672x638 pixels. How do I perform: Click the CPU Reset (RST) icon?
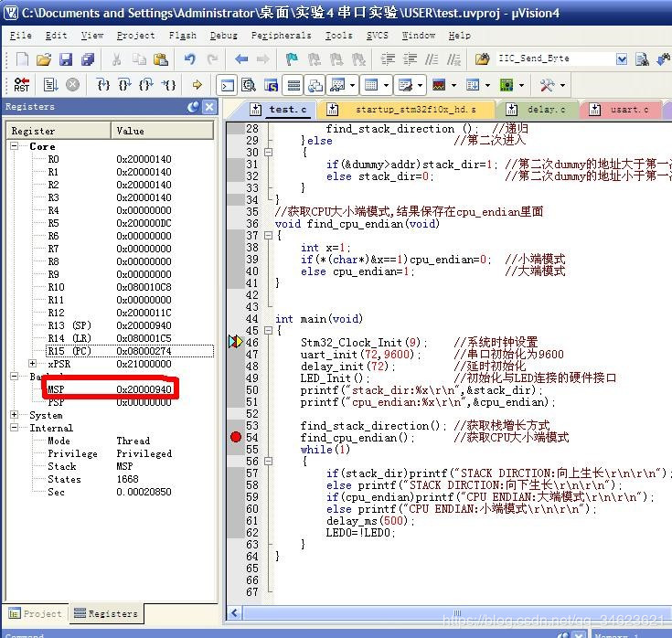coord(20,85)
